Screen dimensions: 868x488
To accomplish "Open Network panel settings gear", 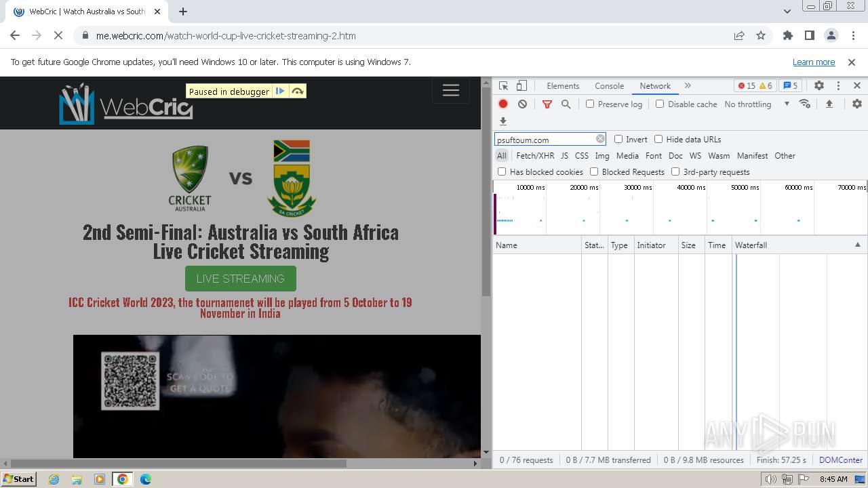I will 857,104.
